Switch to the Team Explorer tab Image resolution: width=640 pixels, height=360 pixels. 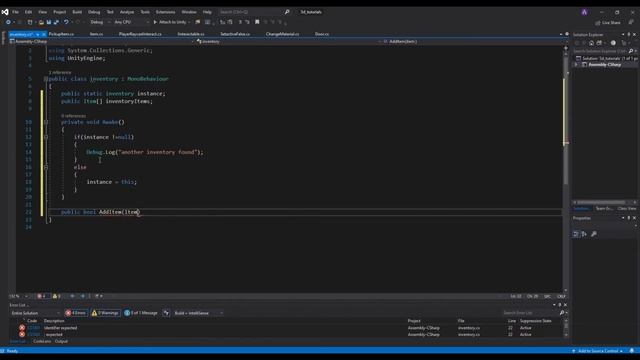pyautogui.click(x=604, y=209)
